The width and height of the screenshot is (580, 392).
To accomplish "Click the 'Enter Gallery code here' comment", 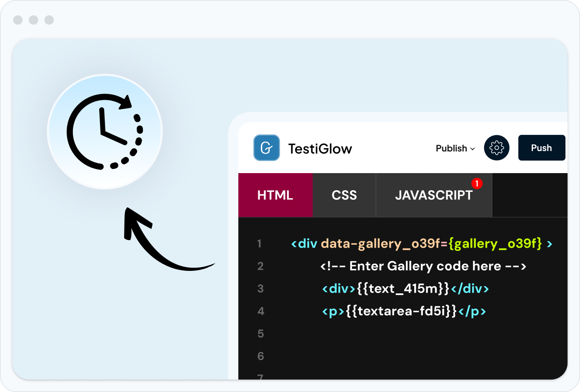I will [423, 266].
